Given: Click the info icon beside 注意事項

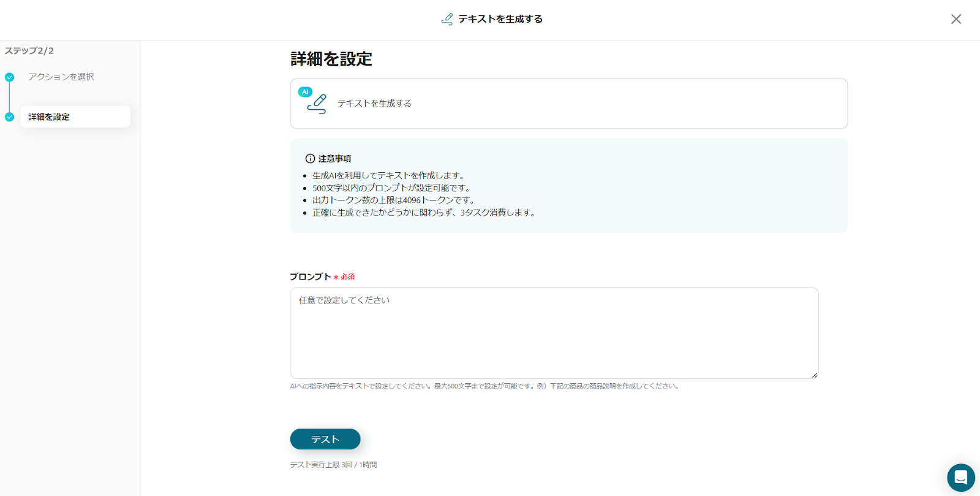Looking at the screenshot, I should (x=310, y=158).
